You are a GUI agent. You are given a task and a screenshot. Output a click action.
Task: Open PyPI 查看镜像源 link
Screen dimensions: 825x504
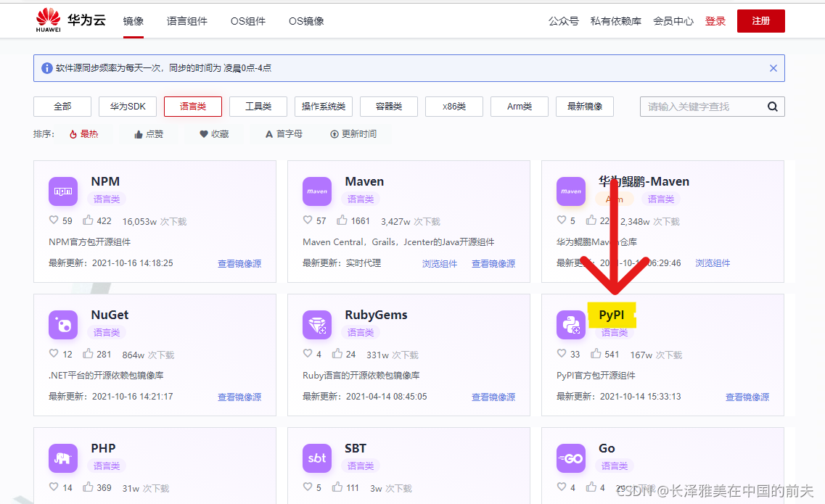[x=747, y=397]
